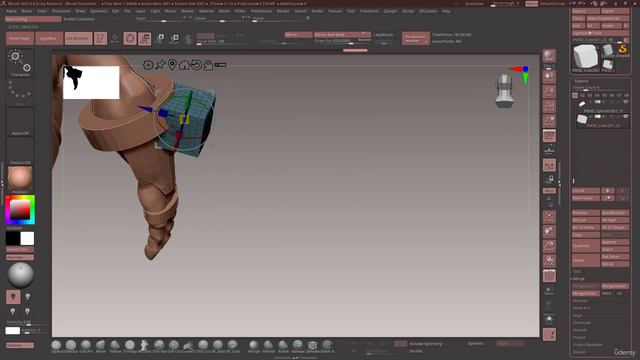Expand the Remesh section
Screen dimensions: 640x360
point(580,330)
